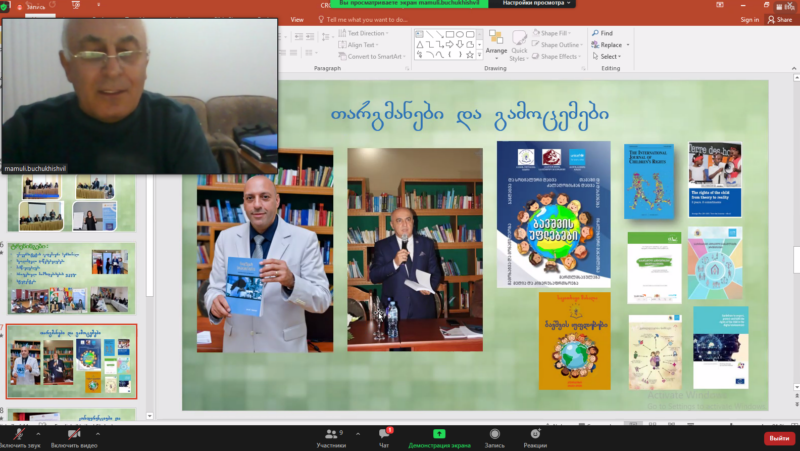The width and height of the screenshot is (800, 451).
Task: Select photo of man speaking with microphone
Action: click(415, 249)
